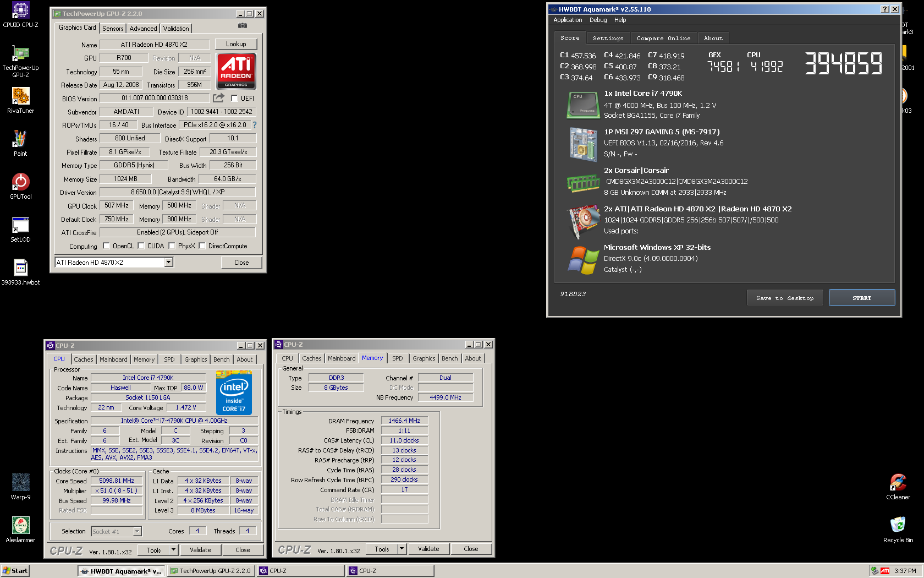Click Close button in GPU-Z
This screenshot has width=924, height=578.
241,263
